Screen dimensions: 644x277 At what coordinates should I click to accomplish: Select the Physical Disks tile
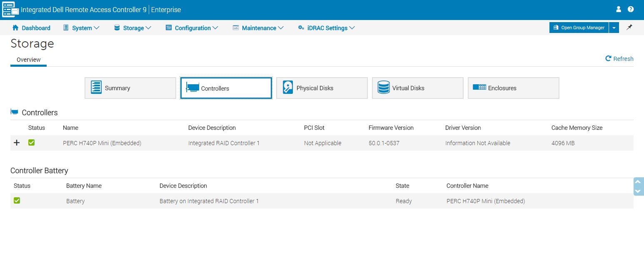[x=322, y=88]
